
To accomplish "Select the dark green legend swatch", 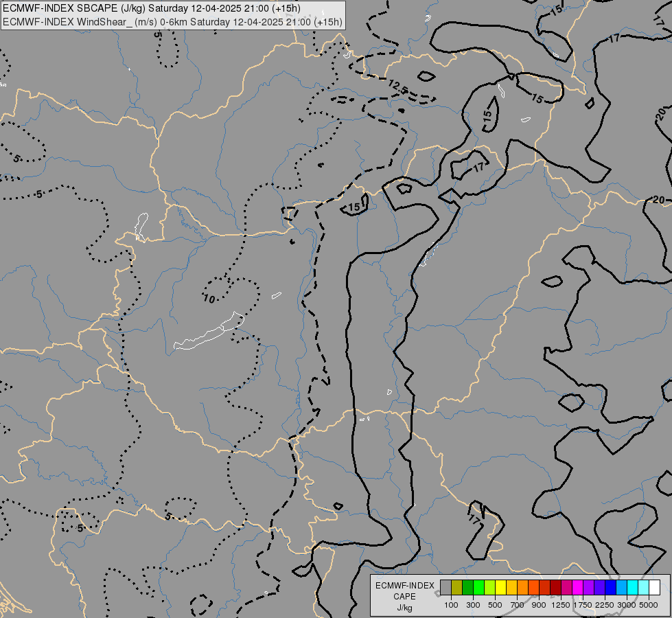I will coord(467,587).
